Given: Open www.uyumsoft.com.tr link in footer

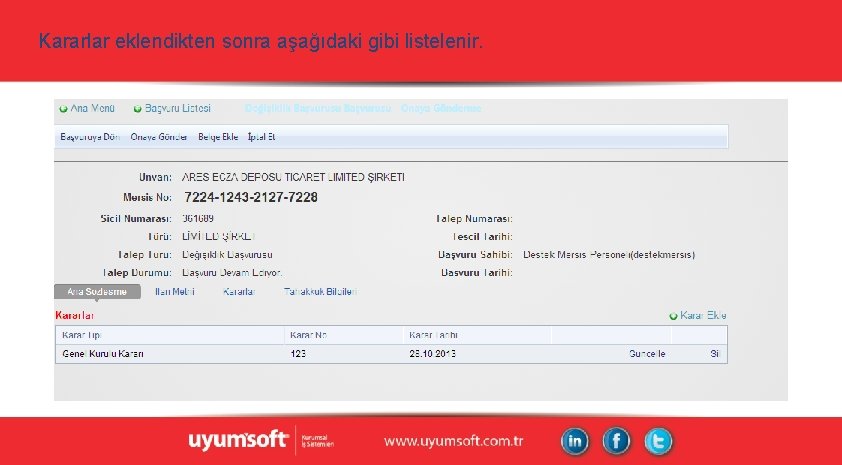Looking at the screenshot, I should tap(453, 441).
